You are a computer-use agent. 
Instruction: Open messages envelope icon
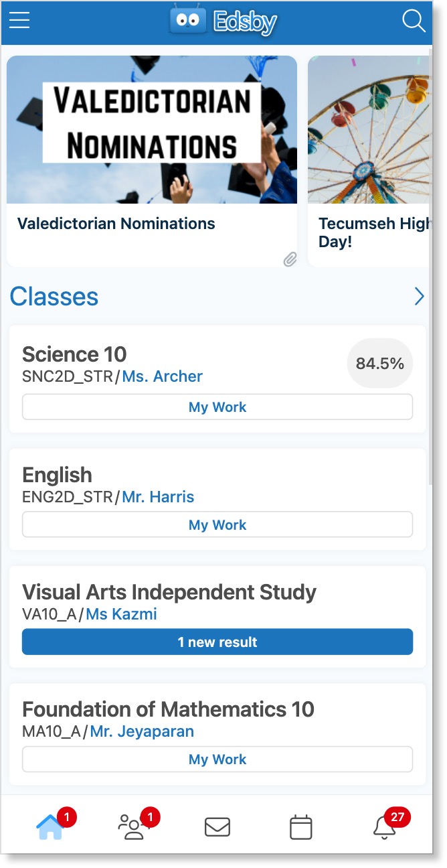click(217, 828)
